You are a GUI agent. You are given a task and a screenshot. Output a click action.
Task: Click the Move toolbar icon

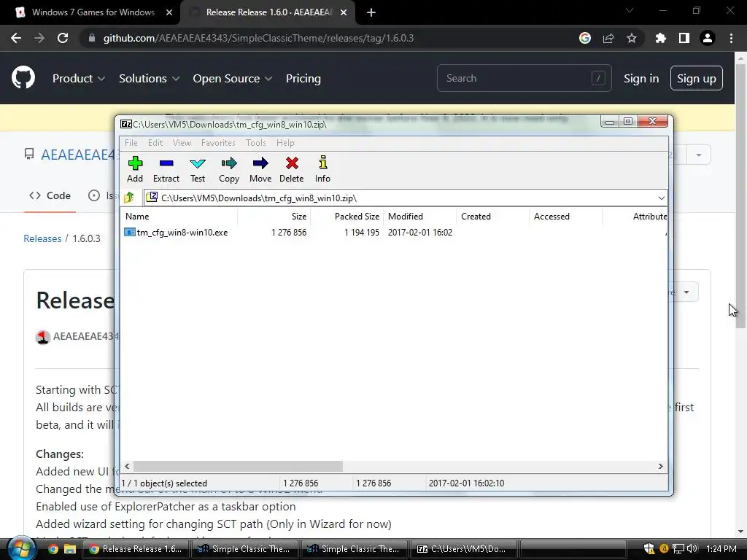point(260,169)
